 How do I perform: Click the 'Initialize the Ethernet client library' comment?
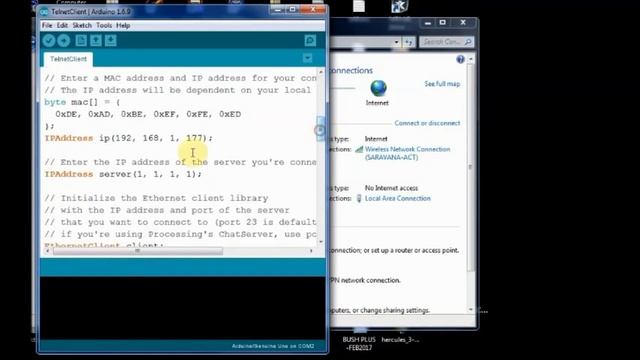pos(156,198)
